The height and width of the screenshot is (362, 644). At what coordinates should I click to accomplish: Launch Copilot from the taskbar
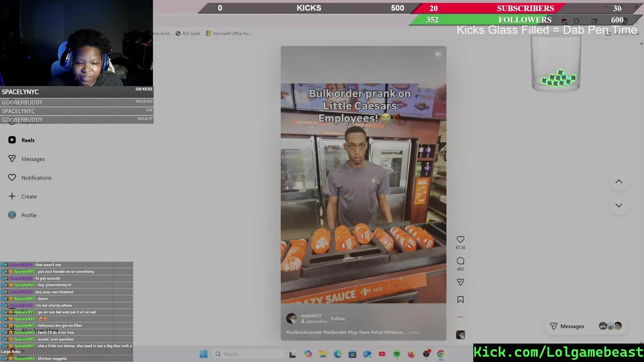[308, 354]
